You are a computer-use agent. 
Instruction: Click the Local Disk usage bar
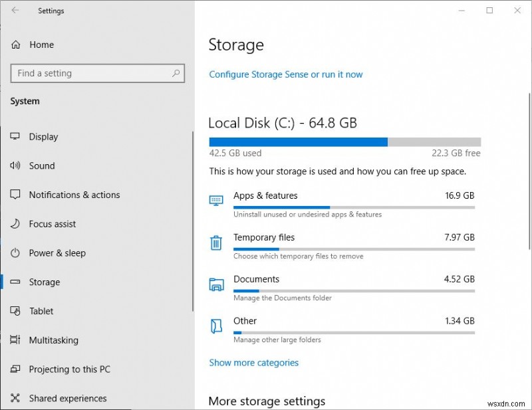(x=346, y=142)
